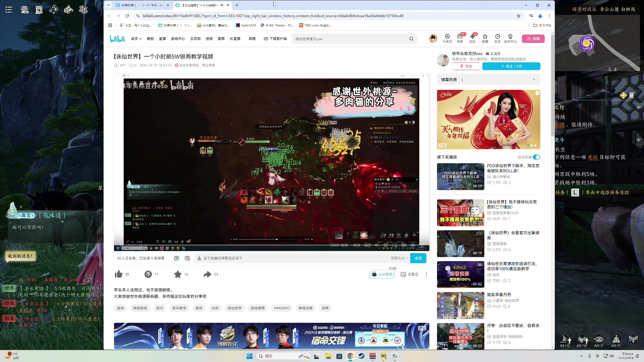Image resolution: width=644 pixels, height=362 pixels.
Task: Open Steam from the taskbar
Action: point(361,356)
